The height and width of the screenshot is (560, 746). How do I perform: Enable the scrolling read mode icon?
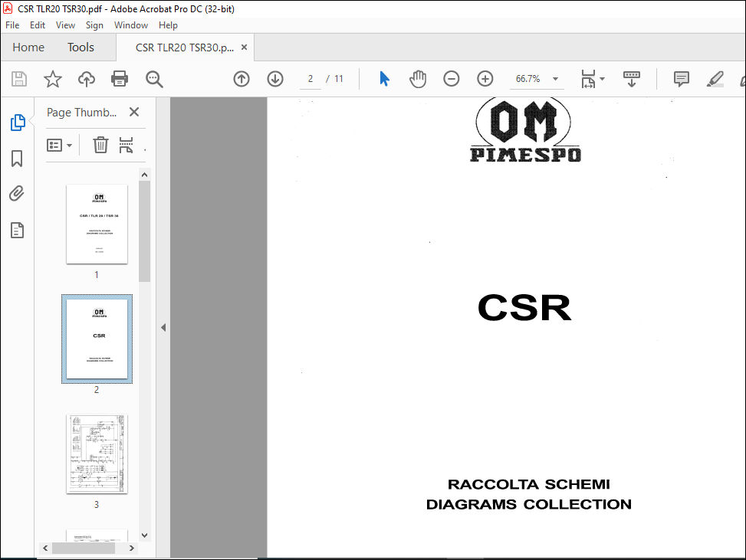[631, 79]
